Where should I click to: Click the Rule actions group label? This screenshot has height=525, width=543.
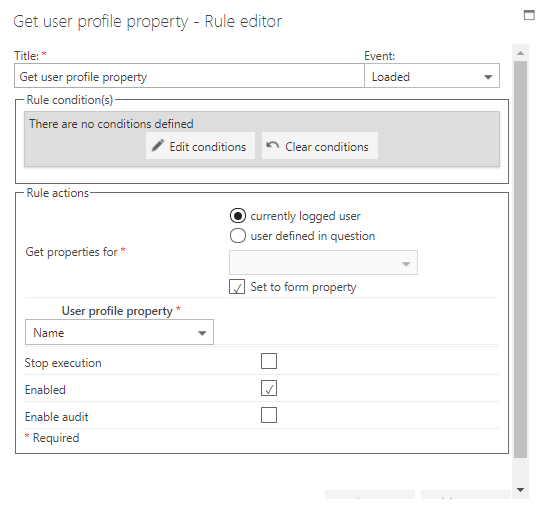pos(58,193)
